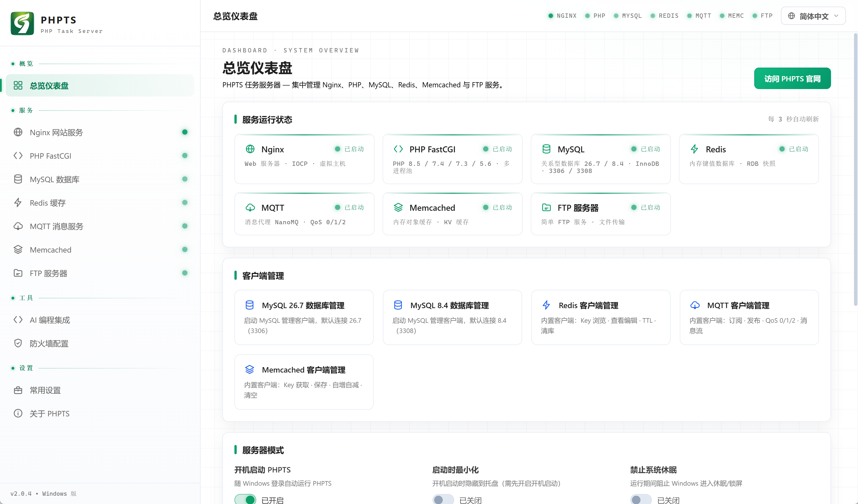Click the 关于 PHPTS info icon
The height and width of the screenshot is (504, 858).
pos(18,413)
